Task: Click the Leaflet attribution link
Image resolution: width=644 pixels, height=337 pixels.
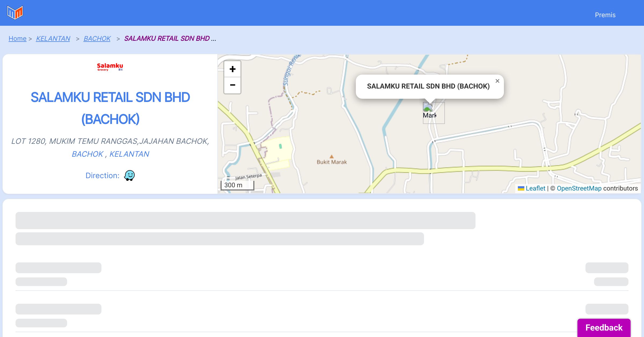Action: pos(535,188)
